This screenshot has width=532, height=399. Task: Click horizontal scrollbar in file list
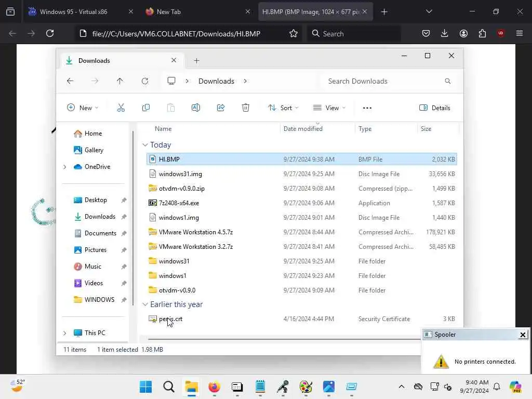tap(284, 339)
